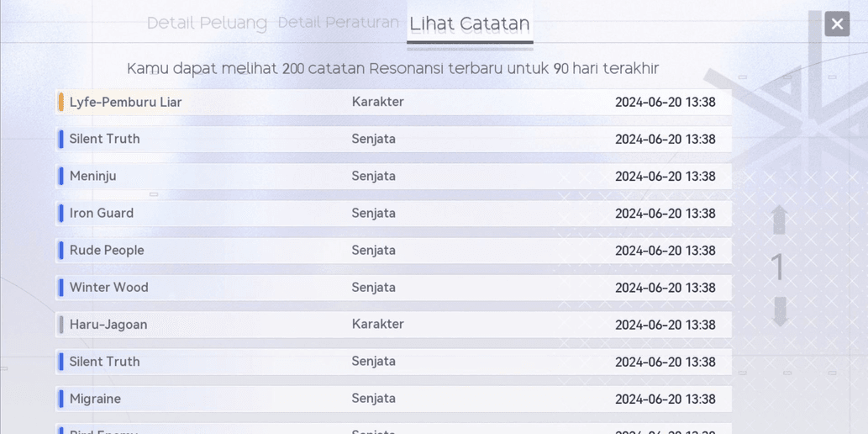The width and height of the screenshot is (868, 434).
Task: Click the blue marker beside Iron Guard
Action: point(60,214)
